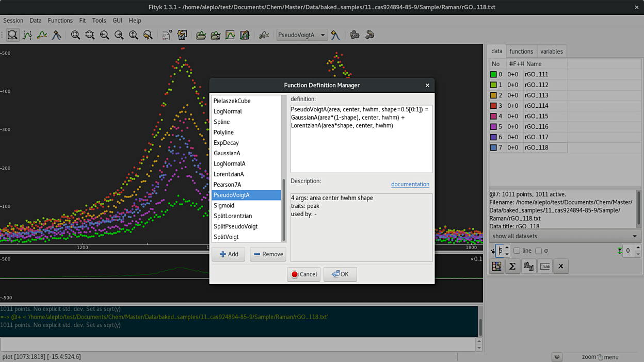Image resolution: width=644 pixels, height=362 pixels.
Task: Toggle the σ error bars checkbox
Action: point(539,251)
